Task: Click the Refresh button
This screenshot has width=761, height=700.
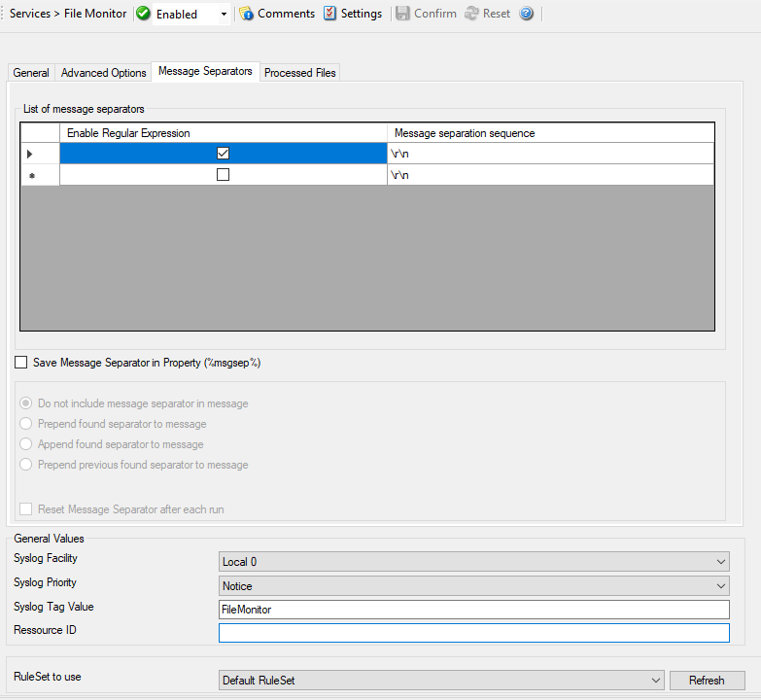Action: [707, 681]
